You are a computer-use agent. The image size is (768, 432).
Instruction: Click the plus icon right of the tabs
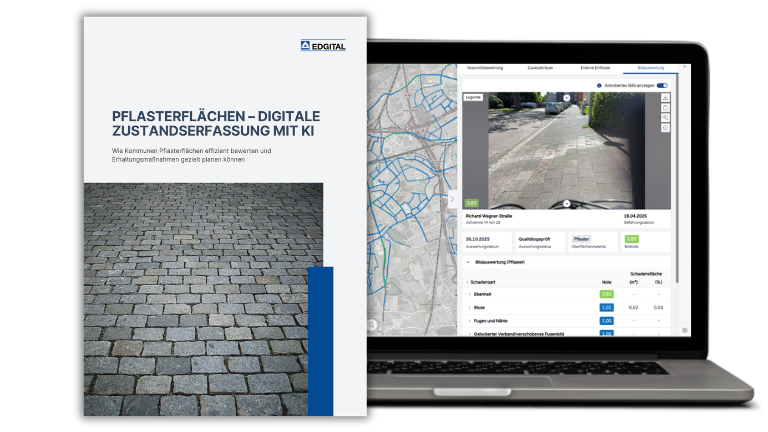pyautogui.click(x=685, y=67)
